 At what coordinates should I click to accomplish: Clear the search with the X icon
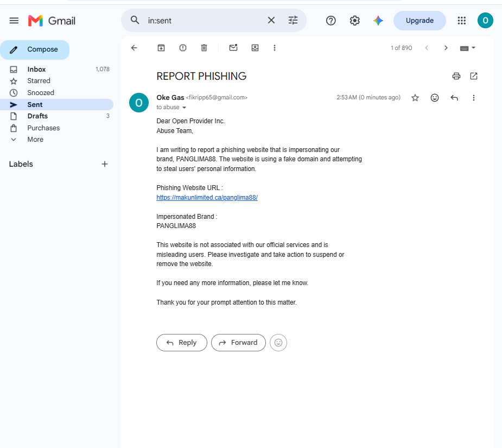(x=271, y=20)
